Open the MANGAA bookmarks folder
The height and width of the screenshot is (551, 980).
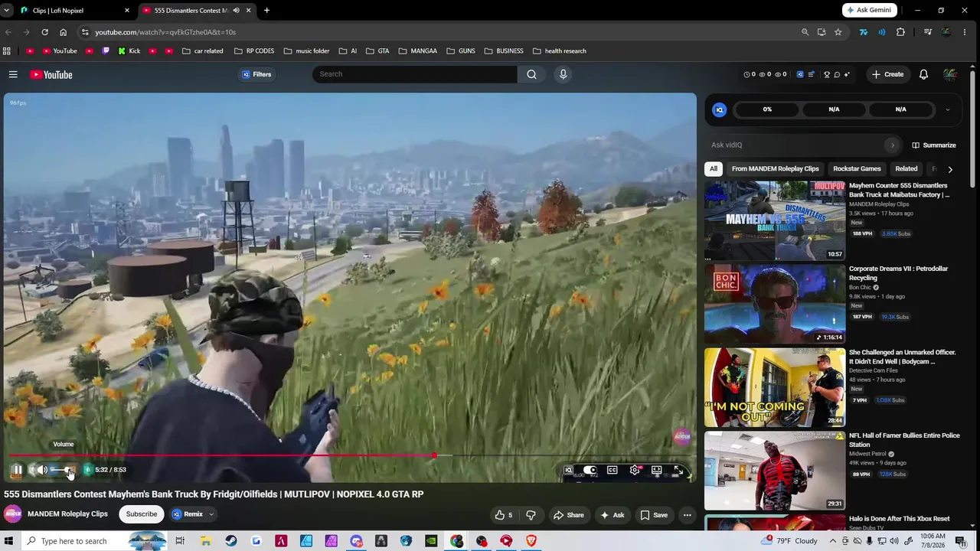pos(417,51)
